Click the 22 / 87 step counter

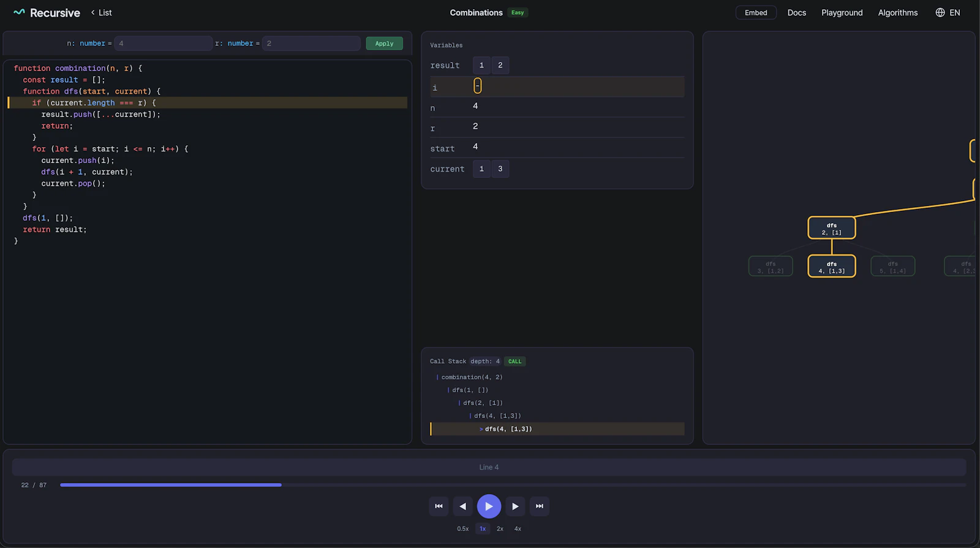[x=34, y=485]
